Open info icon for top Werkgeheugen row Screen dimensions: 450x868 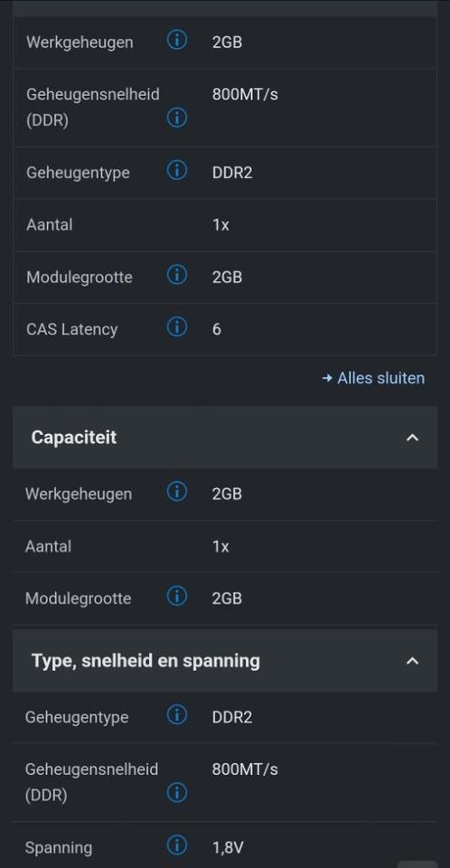176,41
